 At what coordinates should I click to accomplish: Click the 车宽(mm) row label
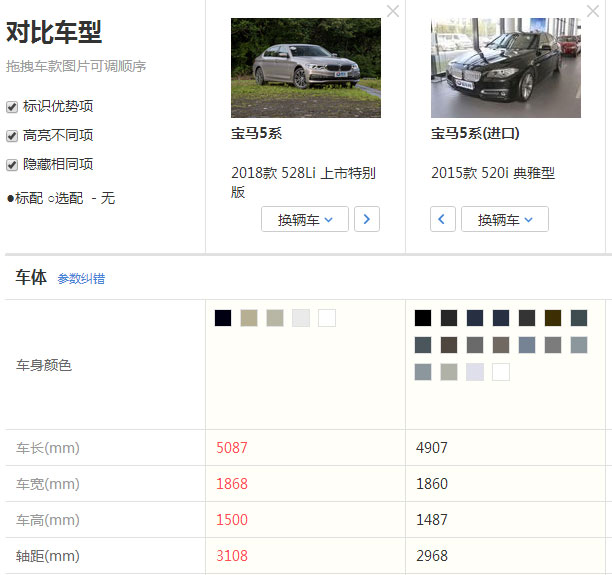point(48,484)
